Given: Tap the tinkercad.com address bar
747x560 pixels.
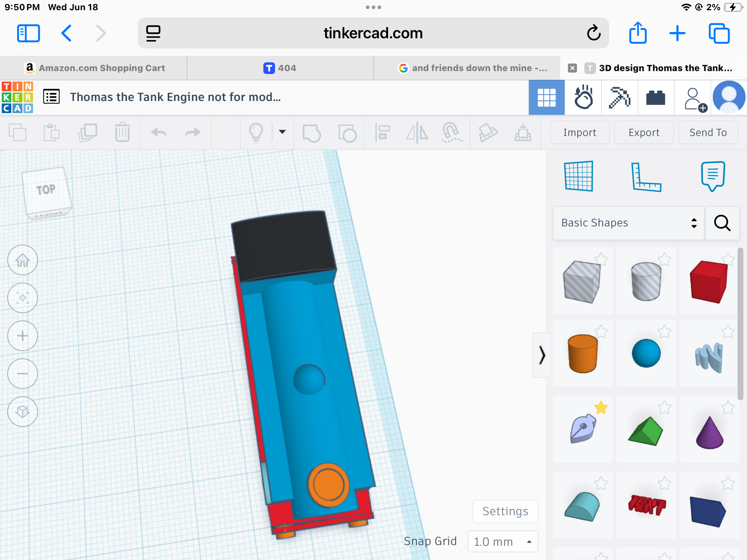Looking at the screenshot, I should pos(373,33).
